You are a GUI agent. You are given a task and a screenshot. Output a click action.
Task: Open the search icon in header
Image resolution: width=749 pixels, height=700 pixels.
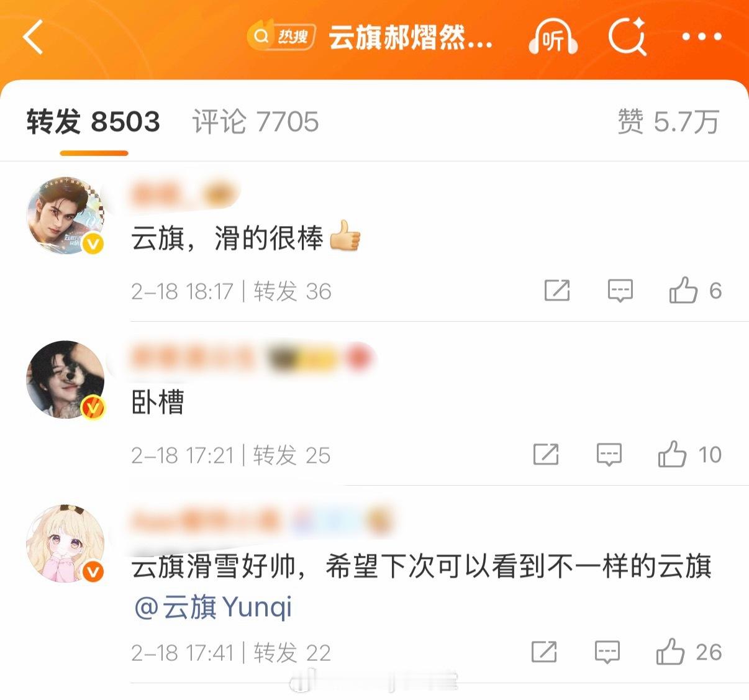(627, 37)
